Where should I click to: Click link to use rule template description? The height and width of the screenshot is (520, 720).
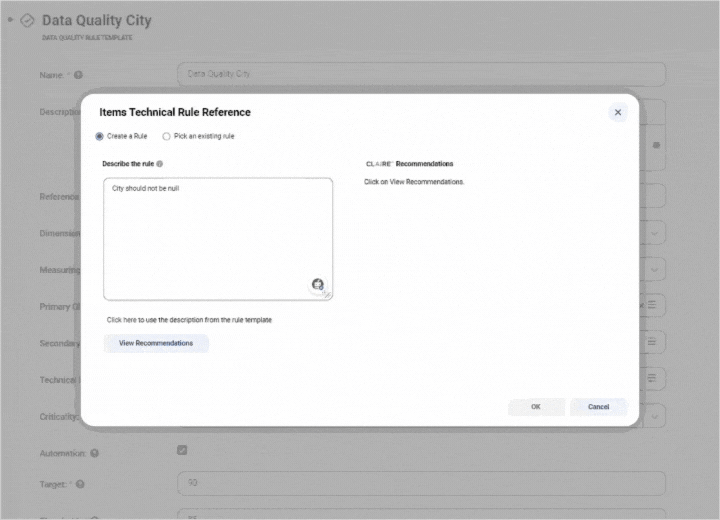pyautogui.click(x=189, y=320)
